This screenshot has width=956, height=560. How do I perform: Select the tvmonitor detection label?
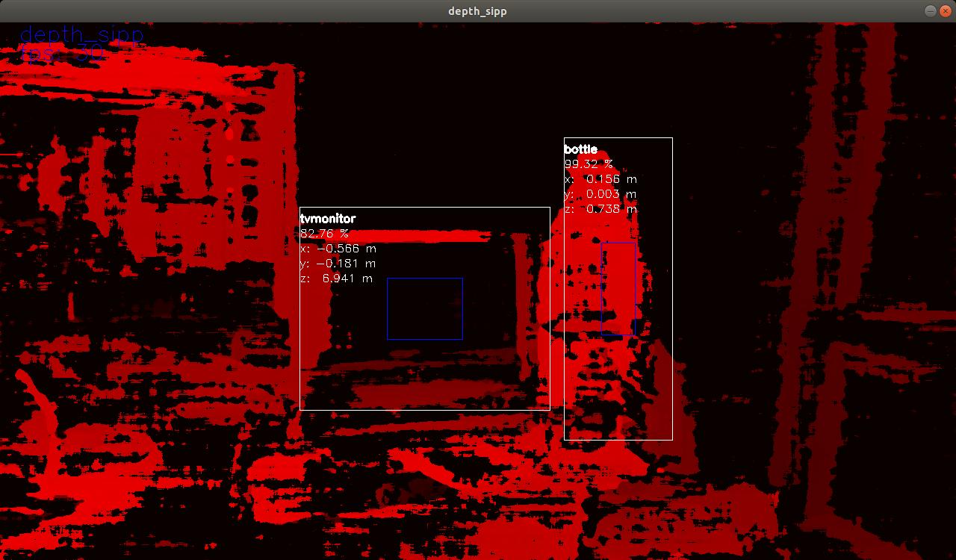click(x=328, y=219)
